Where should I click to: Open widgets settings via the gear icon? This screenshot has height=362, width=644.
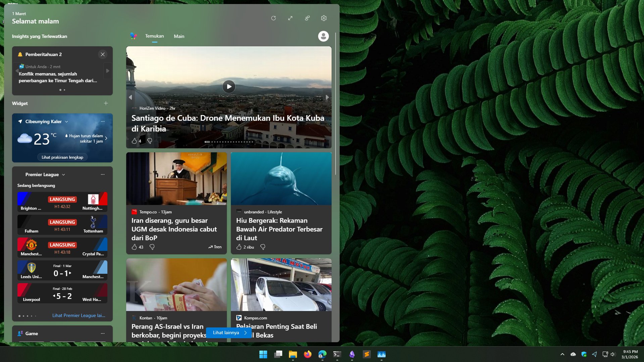(323, 18)
